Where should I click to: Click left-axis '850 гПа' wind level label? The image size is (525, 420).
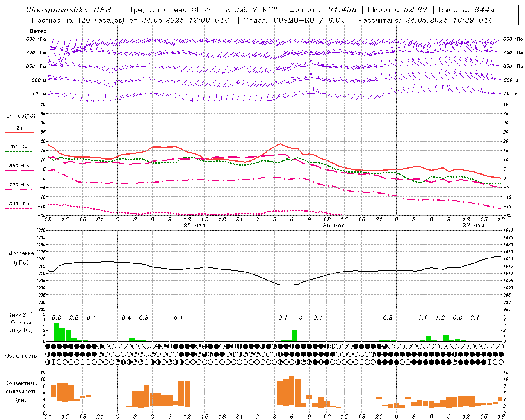coord(36,66)
